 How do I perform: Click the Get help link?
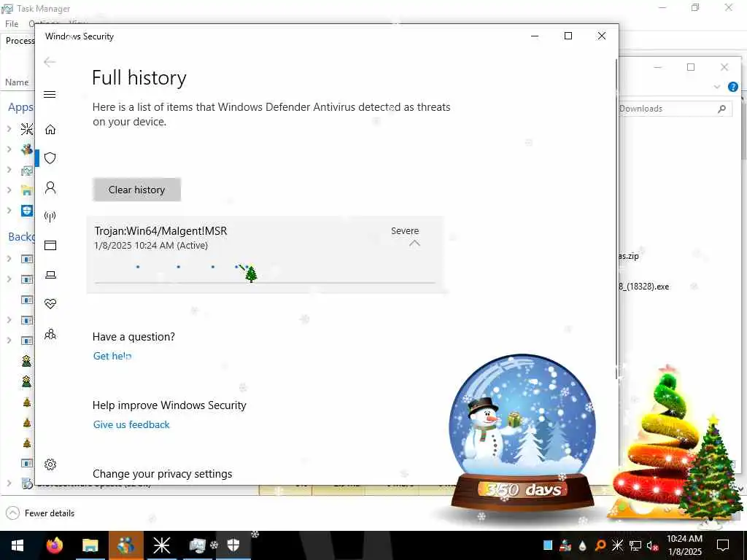pos(112,356)
